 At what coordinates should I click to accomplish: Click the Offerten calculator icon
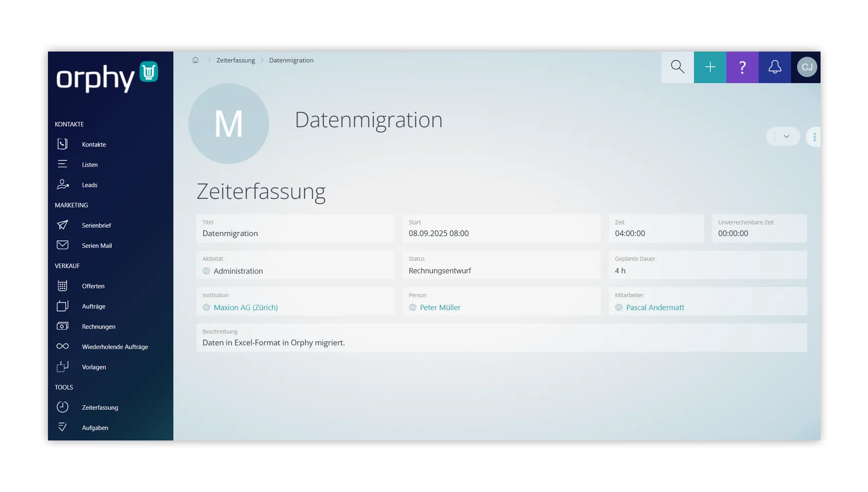coord(62,286)
